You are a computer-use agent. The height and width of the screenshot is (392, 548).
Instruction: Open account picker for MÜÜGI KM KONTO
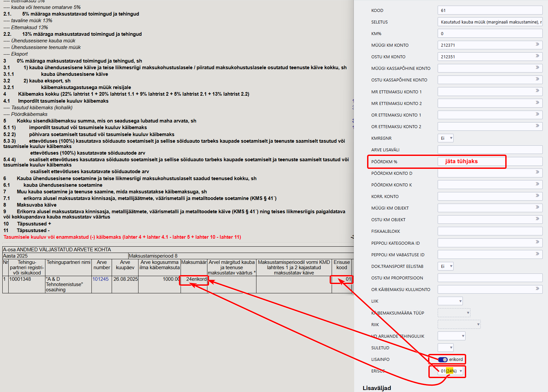(x=537, y=44)
